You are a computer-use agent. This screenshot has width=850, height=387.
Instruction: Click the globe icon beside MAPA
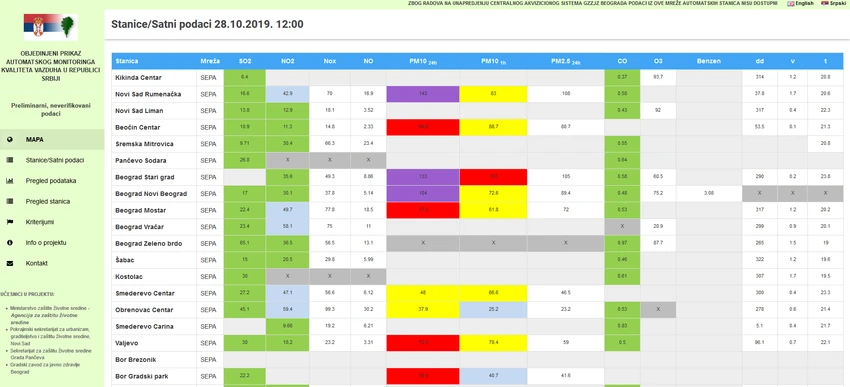(10, 139)
